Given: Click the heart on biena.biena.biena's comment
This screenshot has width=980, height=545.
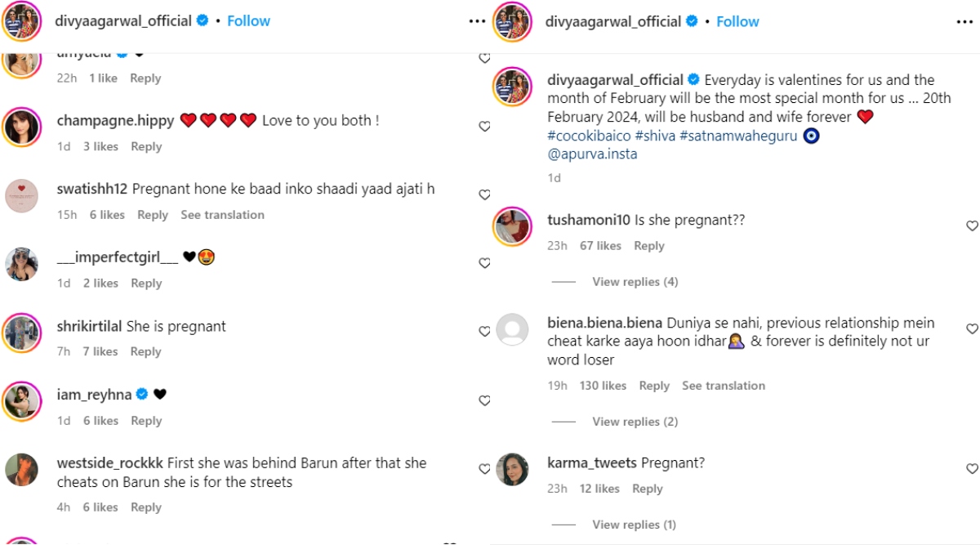Looking at the screenshot, I should click(972, 329).
